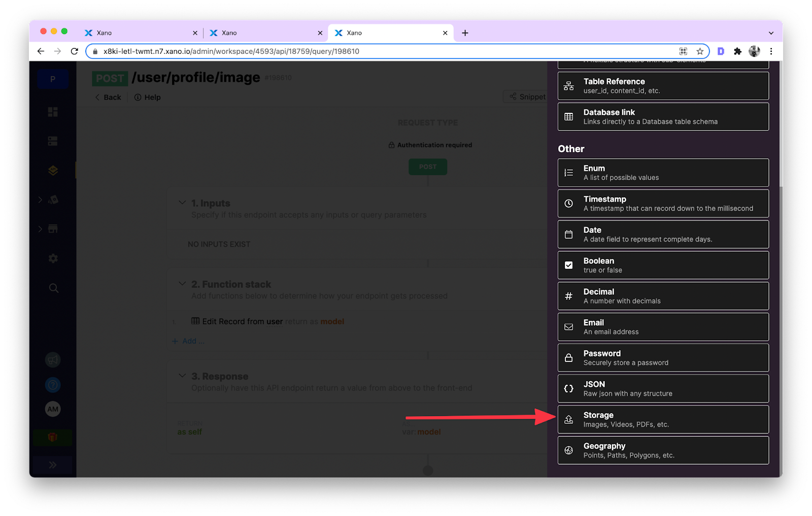Open the Add-ons sidebar icon
The height and width of the screenshot is (516, 812).
point(53,199)
